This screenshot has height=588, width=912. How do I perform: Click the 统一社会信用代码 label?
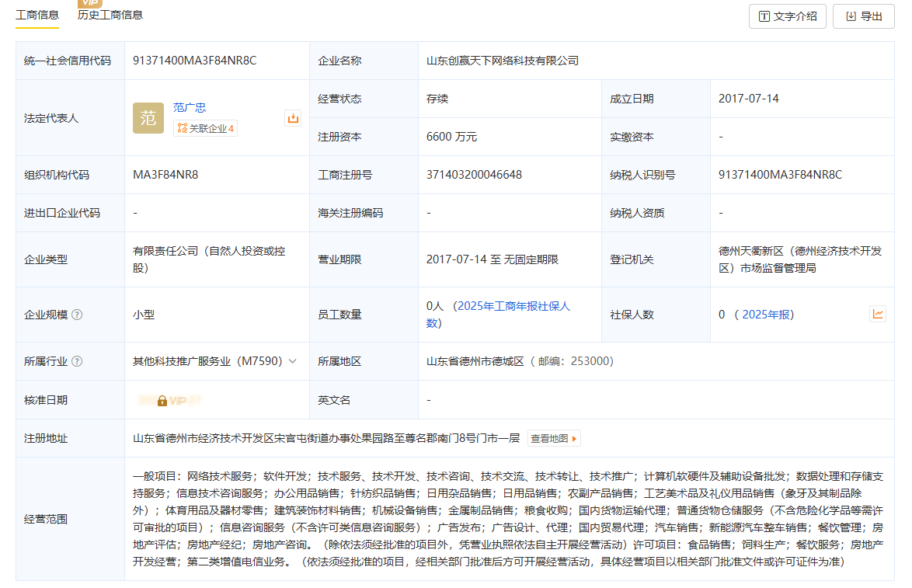(68, 61)
